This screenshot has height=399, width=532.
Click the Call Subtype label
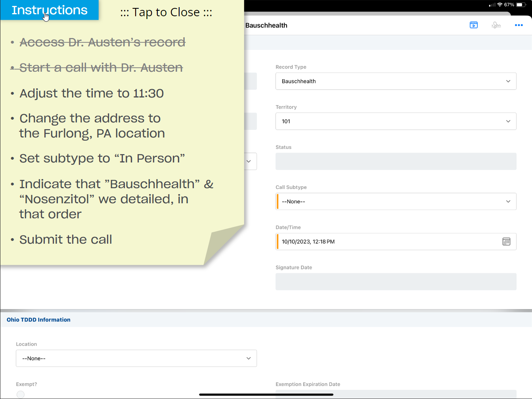pos(291,187)
